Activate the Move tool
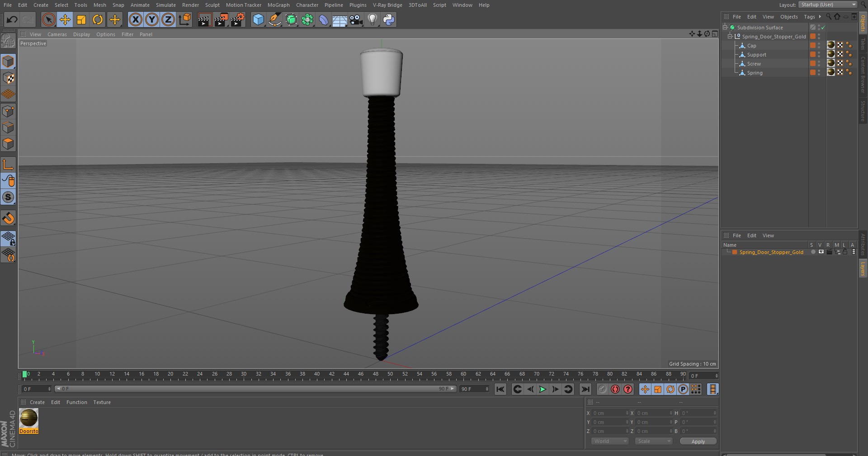 pos(65,19)
